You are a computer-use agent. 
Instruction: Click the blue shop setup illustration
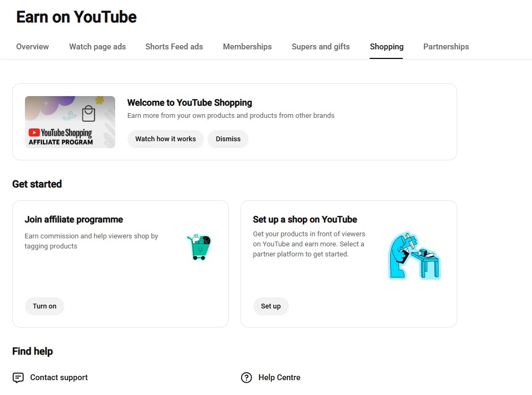pyautogui.click(x=414, y=256)
